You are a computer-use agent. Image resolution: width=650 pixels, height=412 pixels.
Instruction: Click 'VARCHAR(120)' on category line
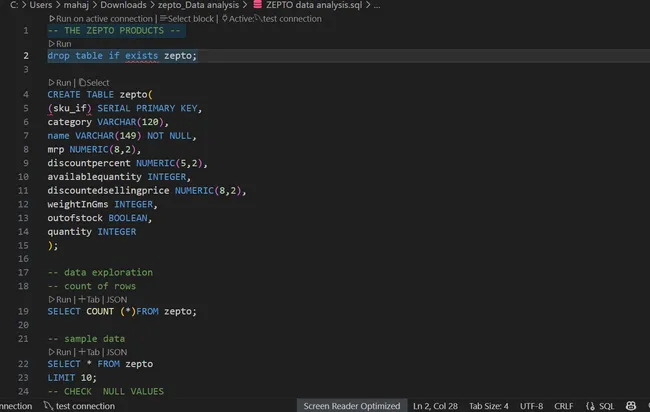[x=131, y=122]
